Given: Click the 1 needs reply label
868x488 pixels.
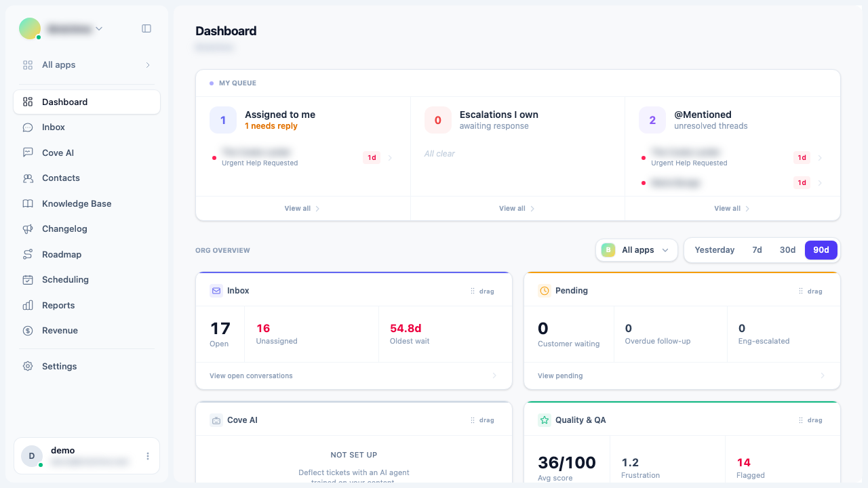Looking at the screenshot, I should (271, 126).
